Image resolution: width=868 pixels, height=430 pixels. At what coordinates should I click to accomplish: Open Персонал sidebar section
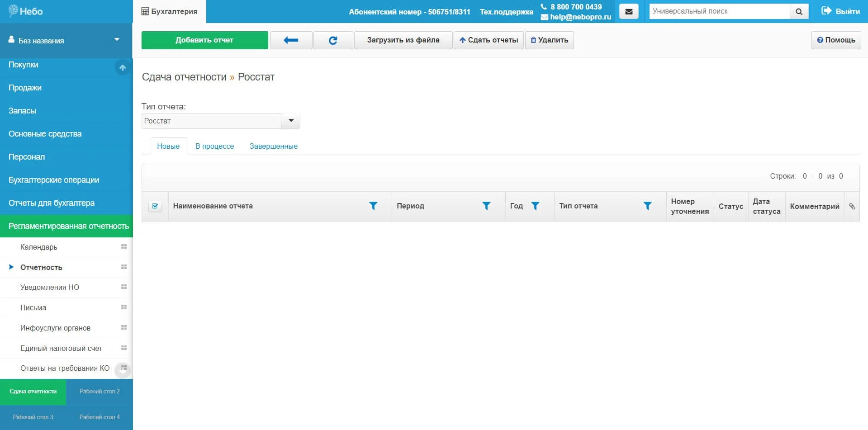pyautogui.click(x=27, y=157)
